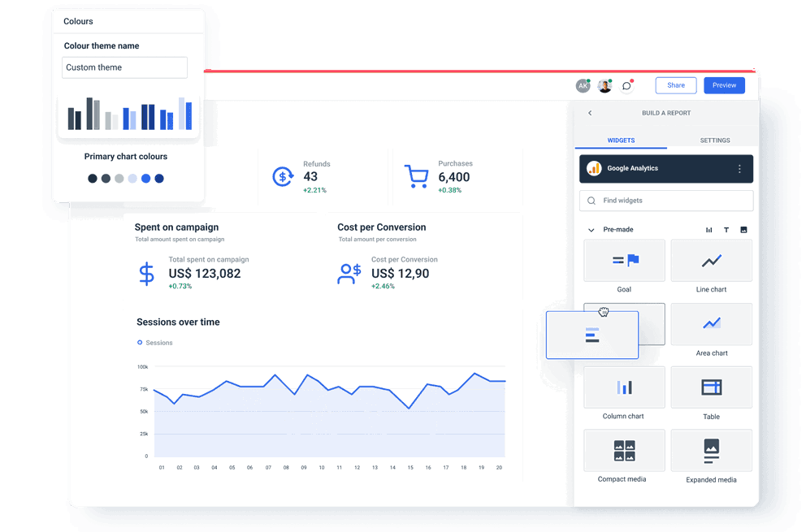This screenshot has height=532, width=806.
Task: Click the Purchases shopping cart icon
Action: (416, 176)
